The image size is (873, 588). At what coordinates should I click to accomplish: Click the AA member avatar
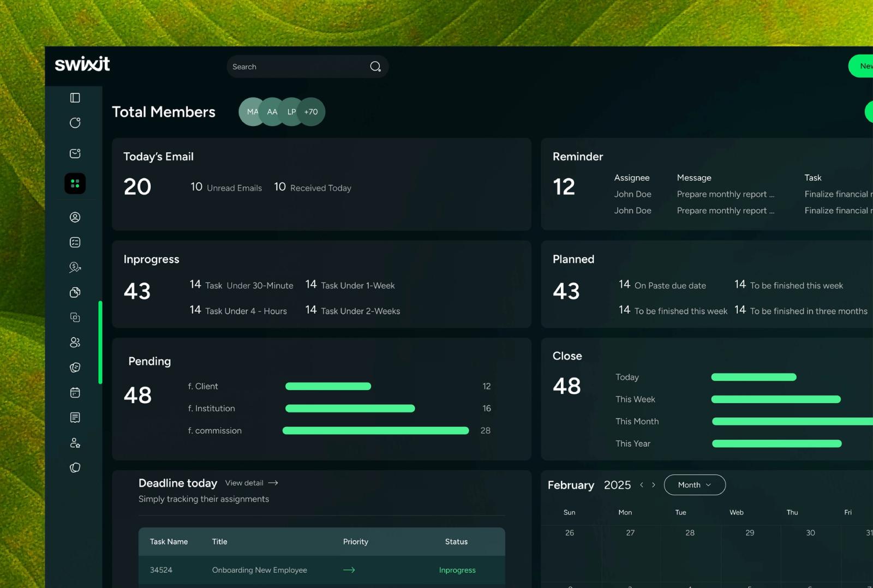point(272,112)
